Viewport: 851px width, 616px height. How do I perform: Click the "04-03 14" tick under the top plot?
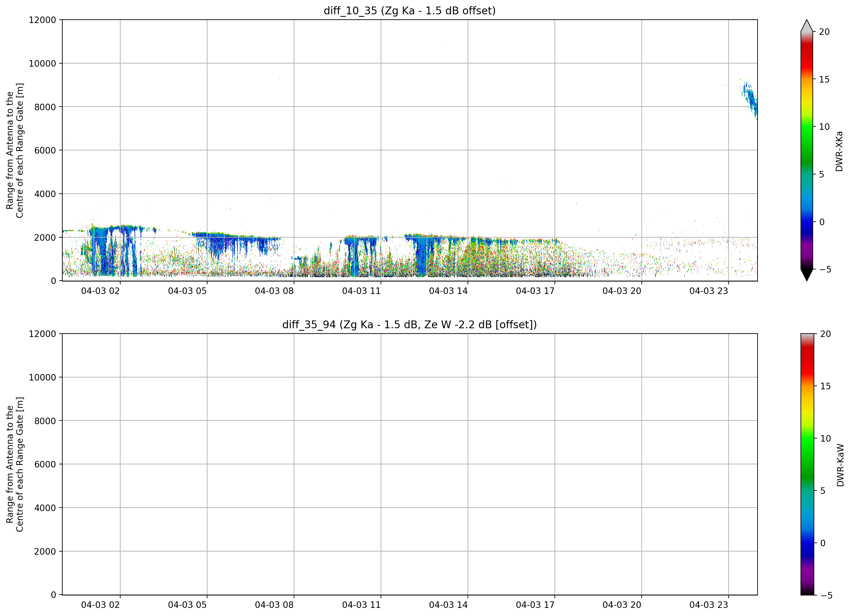(x=448, y=291)
